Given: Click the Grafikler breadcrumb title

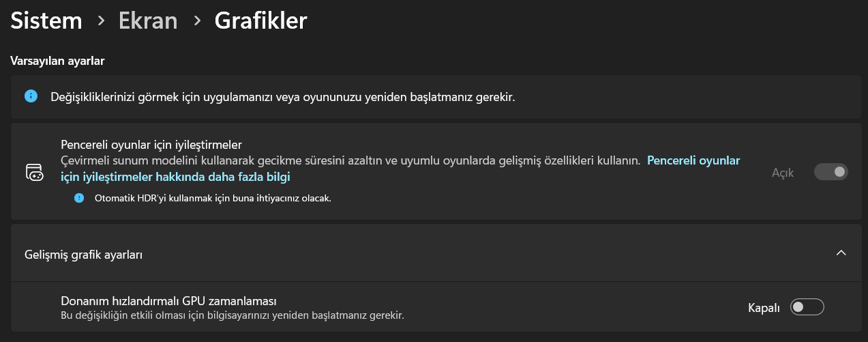Looking at the screenshot, I should (x=260, y=21).
